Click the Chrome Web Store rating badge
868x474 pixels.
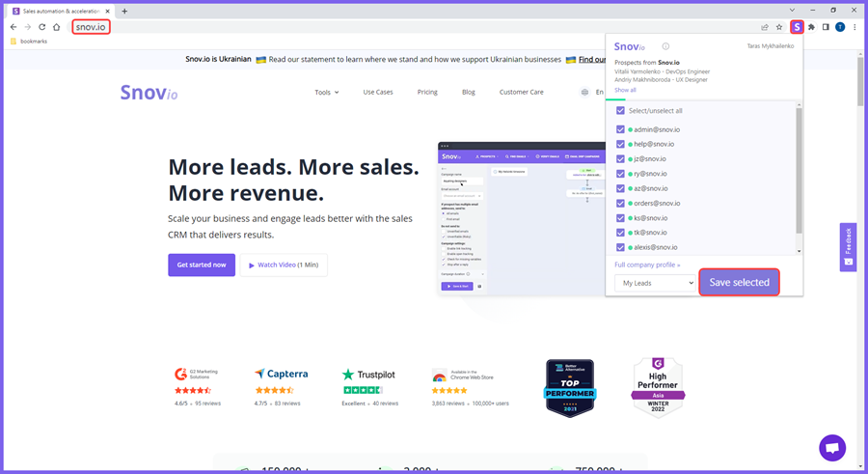point(462,376)
